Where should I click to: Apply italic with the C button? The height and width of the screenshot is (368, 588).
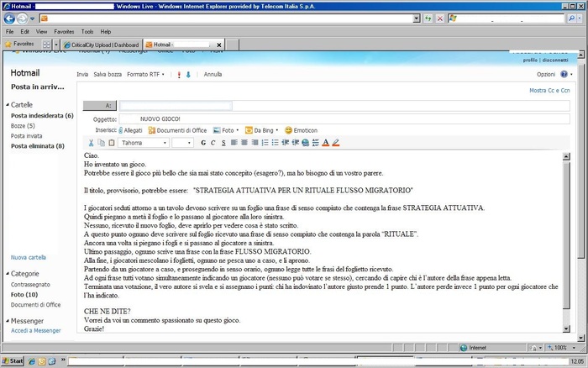click(x=213, y=143)
